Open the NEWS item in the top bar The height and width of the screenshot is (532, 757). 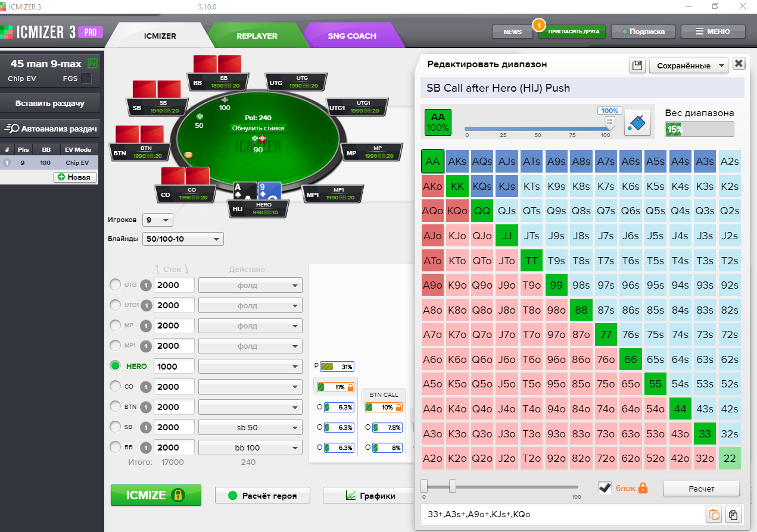click(x=512, y=32)
